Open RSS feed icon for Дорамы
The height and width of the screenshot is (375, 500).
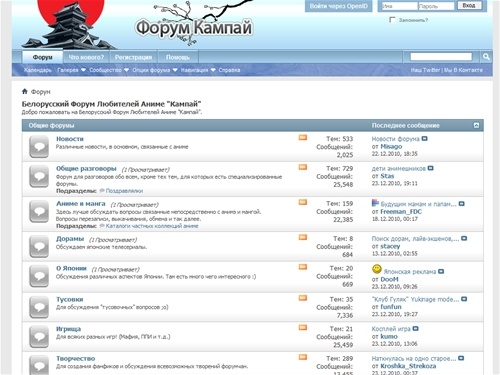pos(303,238)
